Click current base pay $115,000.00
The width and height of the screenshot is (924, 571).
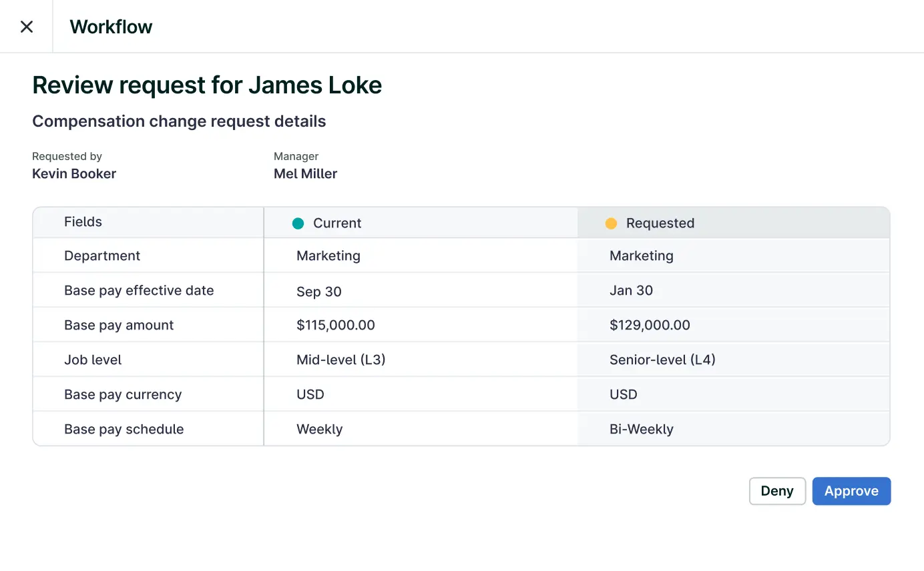tap(336, 325)
